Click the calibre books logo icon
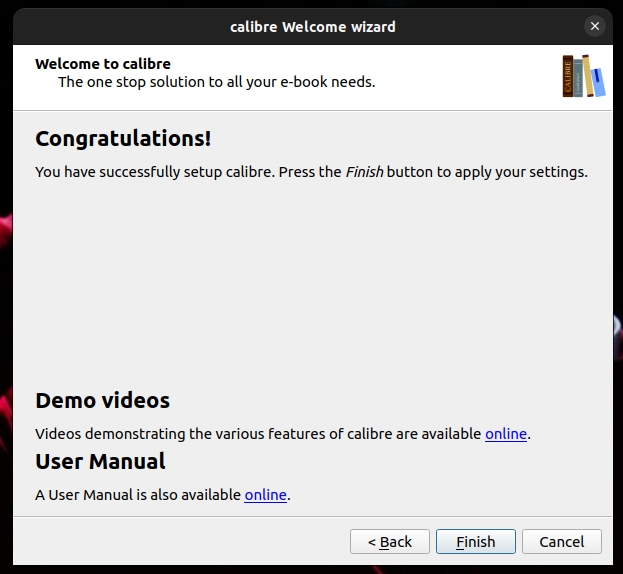Screen dimensions: 623x574 pyautogui.click(x=583, y=76)
